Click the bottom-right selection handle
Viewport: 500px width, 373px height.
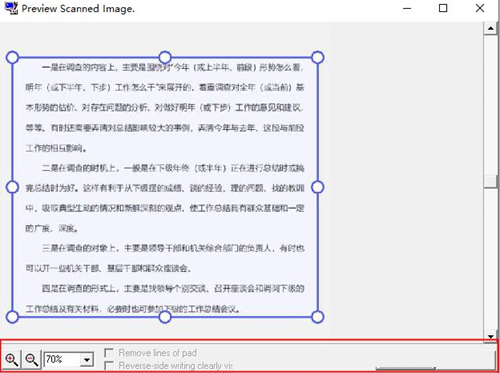[318, 317]
